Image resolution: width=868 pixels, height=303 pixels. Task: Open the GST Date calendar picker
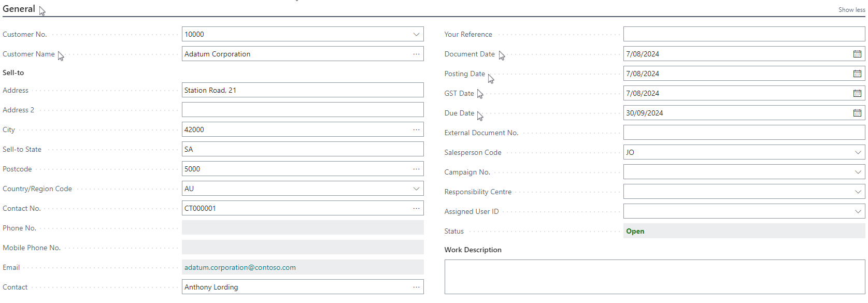click(857, 93)
